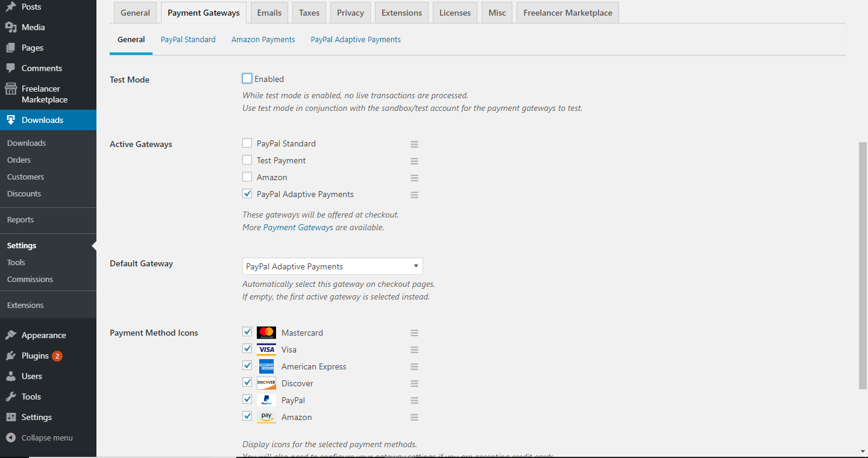868x458 pixels.
Task: Click the Visa card logo
Action: tap(266, 350)
